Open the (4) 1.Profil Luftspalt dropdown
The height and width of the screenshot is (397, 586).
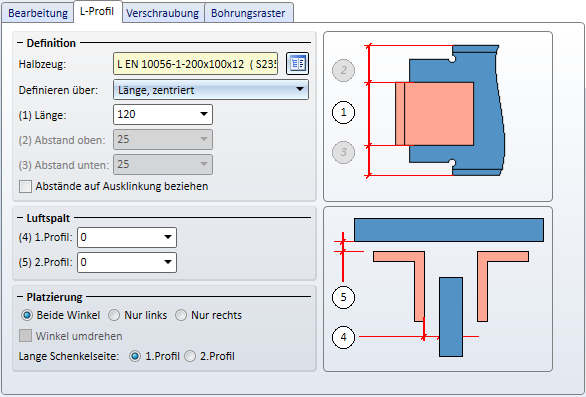(127, 237)
